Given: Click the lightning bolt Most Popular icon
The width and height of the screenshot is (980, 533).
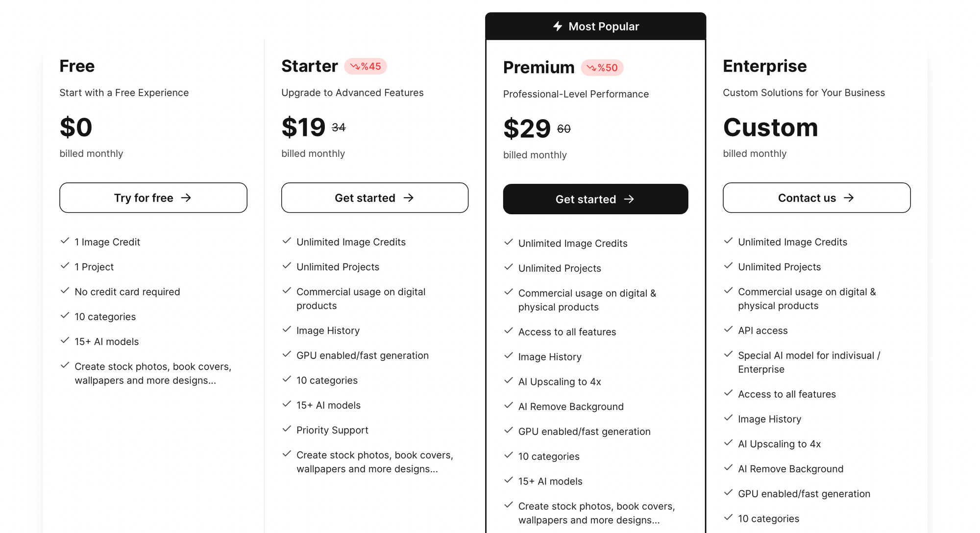Looking at the screenshot, I should click(x=558, y=26).
